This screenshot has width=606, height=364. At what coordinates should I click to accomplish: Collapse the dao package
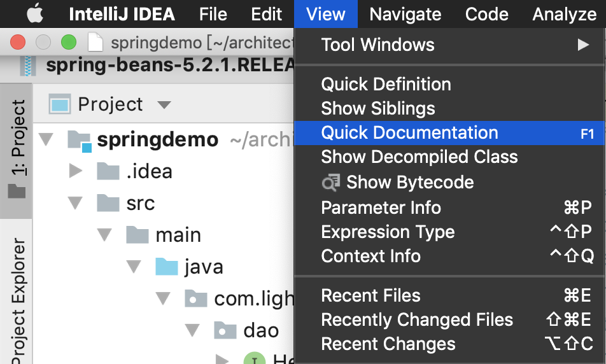point(192,330)
